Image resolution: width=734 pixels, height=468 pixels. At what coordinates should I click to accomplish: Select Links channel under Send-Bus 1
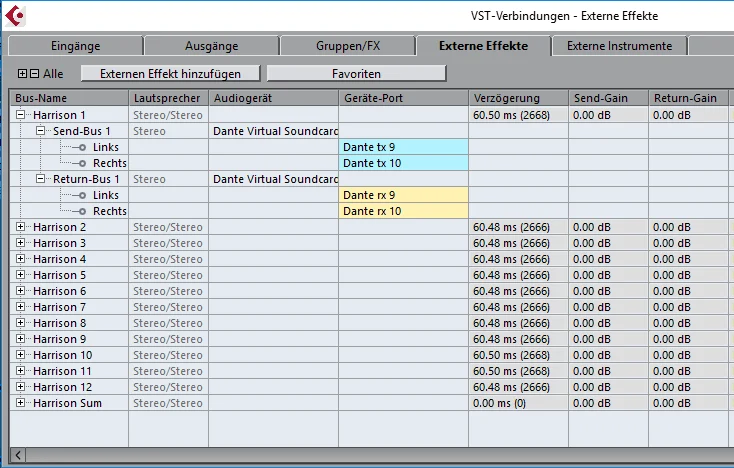click(106, 147)
